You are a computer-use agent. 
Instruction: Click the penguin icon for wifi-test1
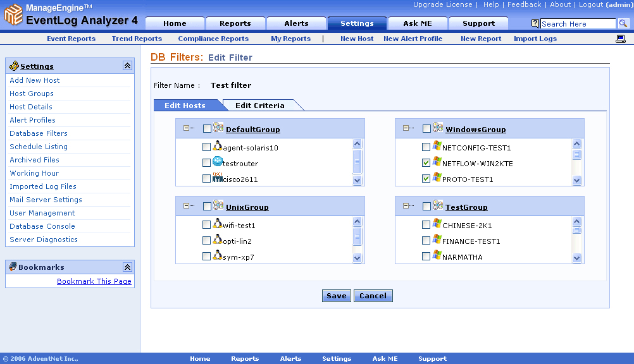pos(218,224)
